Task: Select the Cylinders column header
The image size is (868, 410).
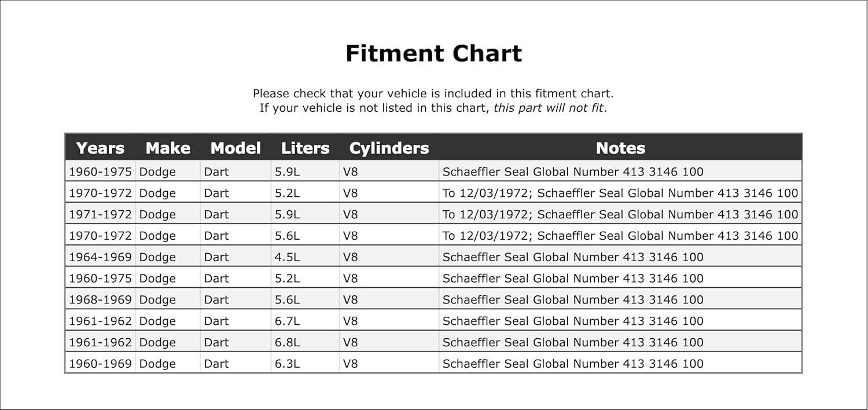Action: click(389, 148)
